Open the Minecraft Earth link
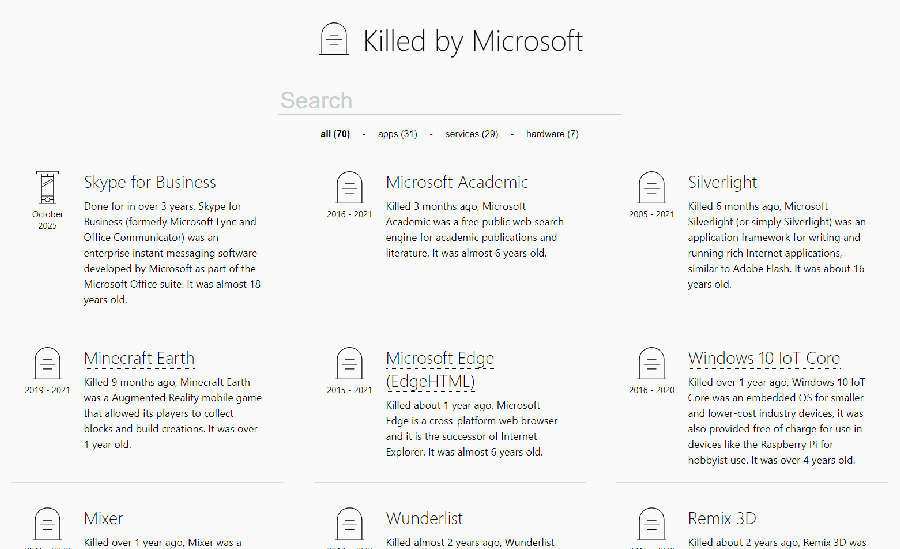The height and width of the screenshot is (549, 900). tap(139, 359)
